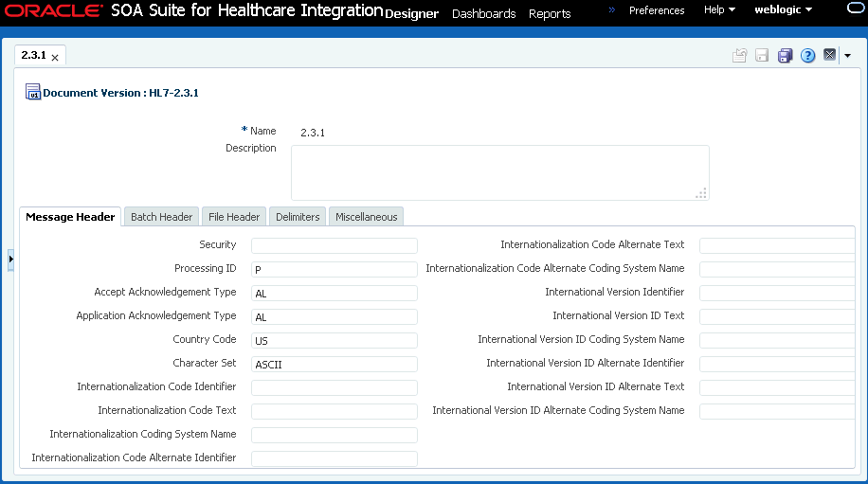Image resolution: width=868 pixels, height=484 pixels.
Task: Click the Internationalization Code Identifier field
Action: point(335,387)
